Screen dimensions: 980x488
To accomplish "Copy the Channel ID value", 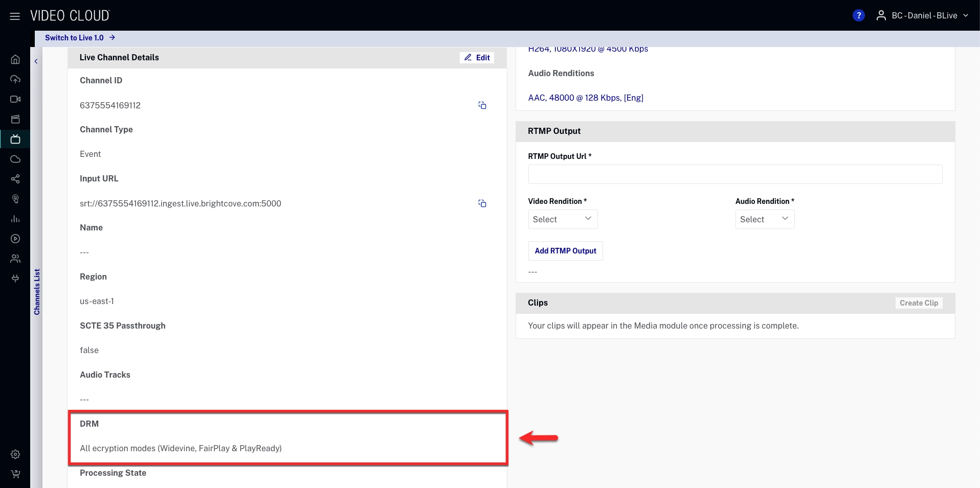I will click(482, 105).
